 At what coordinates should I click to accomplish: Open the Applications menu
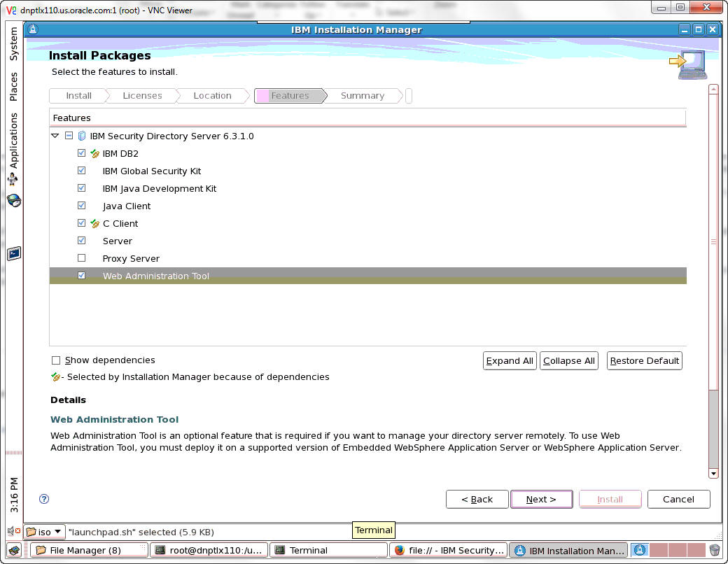[13, 141]
